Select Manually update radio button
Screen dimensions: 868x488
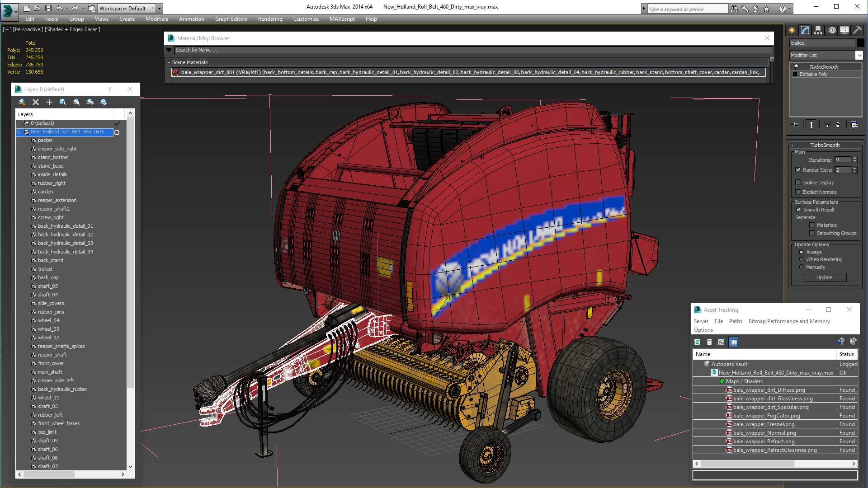801,267
